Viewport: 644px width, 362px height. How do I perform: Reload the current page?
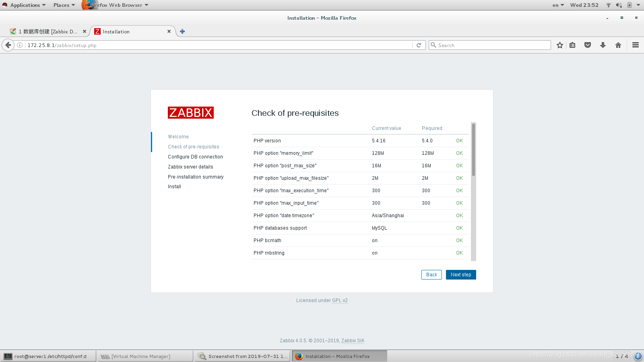tap(419, 45)
